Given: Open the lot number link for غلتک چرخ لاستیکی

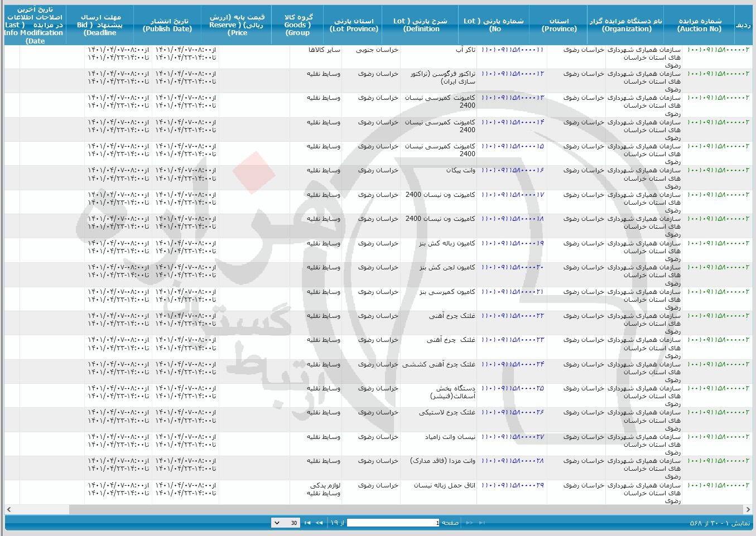Looking at the screenshot, I should click(x=512, y=412).
